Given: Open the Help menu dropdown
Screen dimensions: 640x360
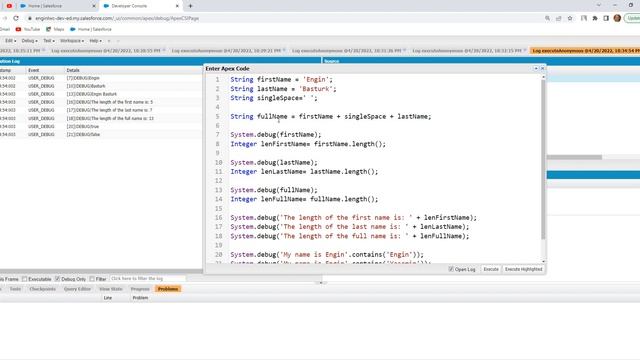Looking at the screenshot, I should coord(96,41).
